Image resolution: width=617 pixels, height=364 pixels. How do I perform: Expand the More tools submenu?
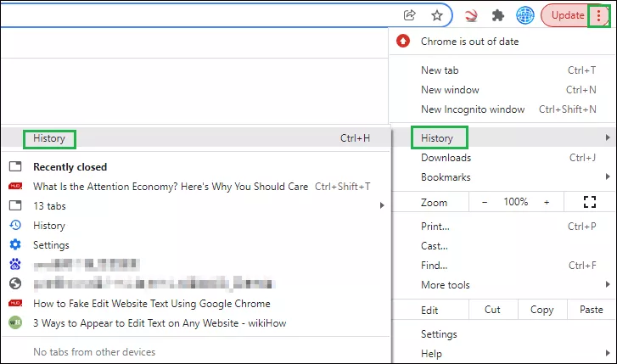(502, 285)
